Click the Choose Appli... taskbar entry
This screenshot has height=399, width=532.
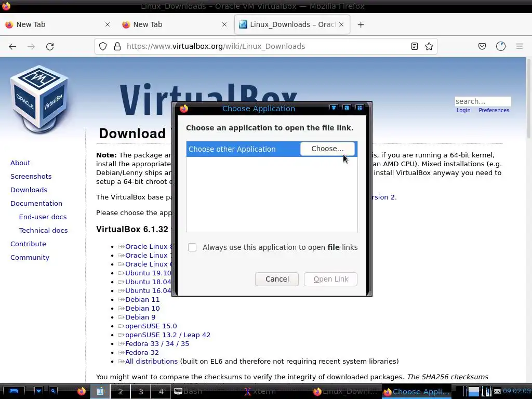pos(417,392)
